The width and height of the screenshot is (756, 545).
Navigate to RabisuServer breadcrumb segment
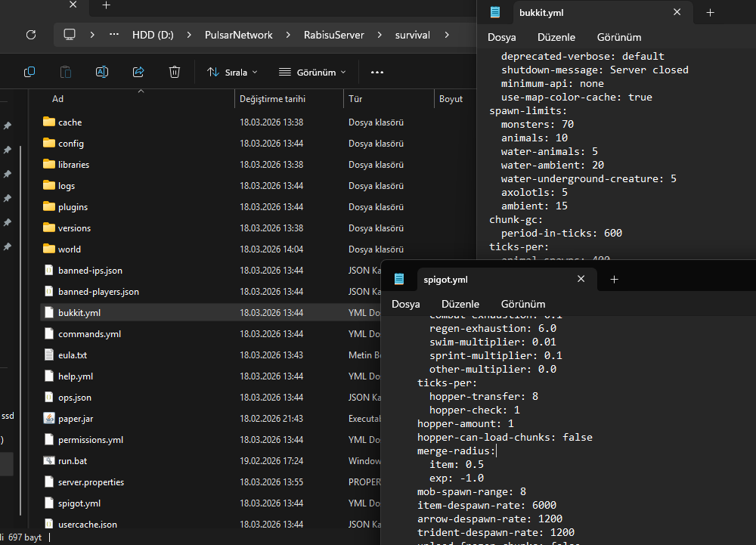(333, 35)
